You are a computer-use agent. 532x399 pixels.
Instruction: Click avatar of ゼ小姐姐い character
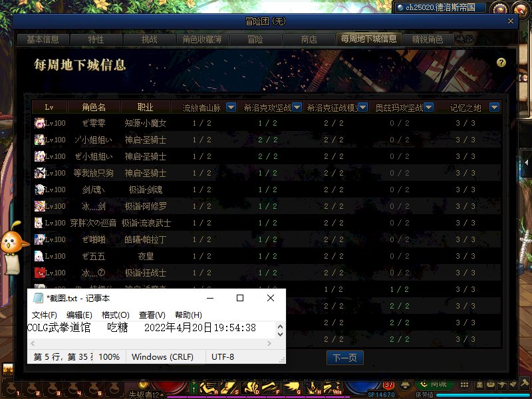(x=39, y=156)
